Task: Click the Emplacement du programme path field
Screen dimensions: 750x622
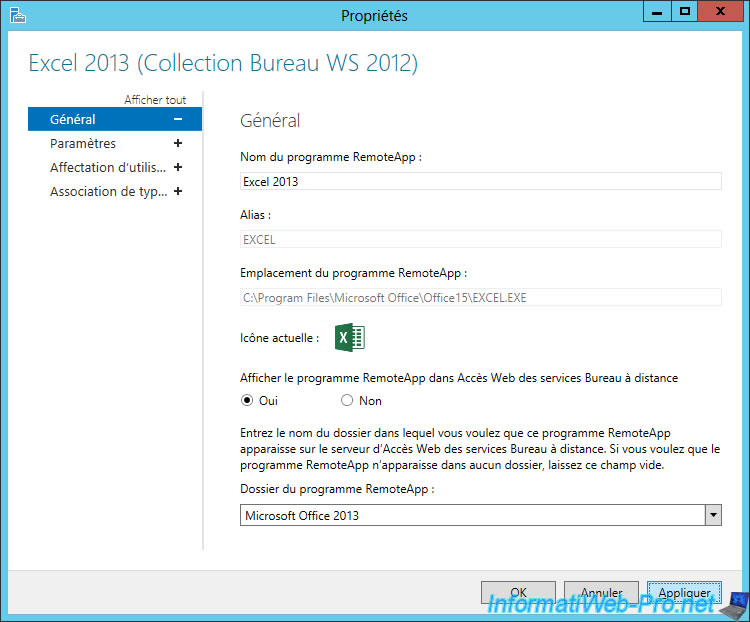Action: click(x=481, y=297)
